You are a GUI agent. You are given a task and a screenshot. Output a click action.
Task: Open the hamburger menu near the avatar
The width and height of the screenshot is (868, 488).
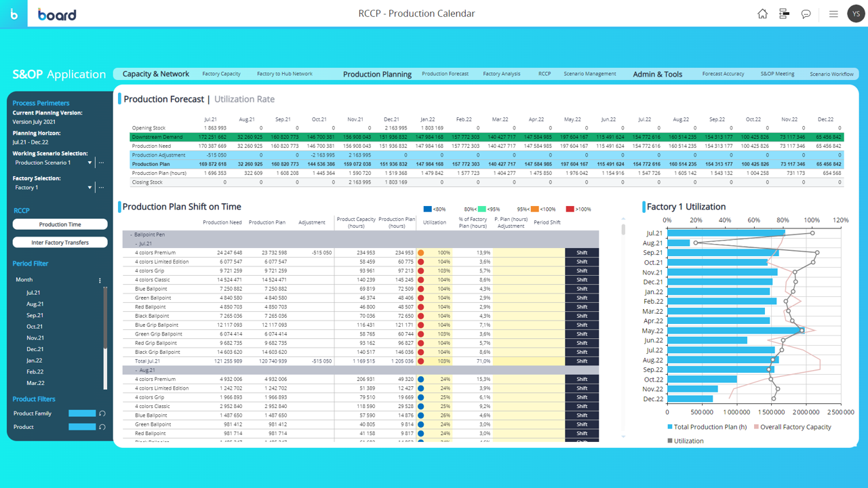833,14
